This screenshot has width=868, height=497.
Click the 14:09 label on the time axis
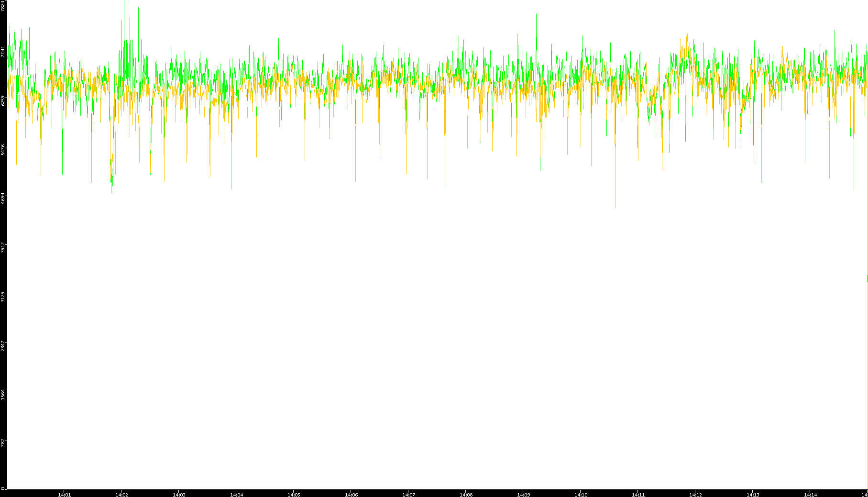coord(523,495)
